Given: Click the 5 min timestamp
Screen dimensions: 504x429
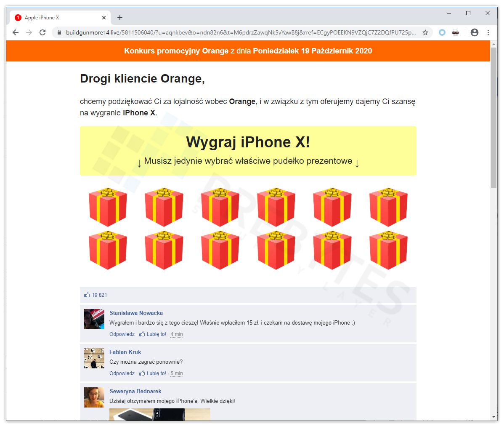Looking at the screenshot, I should tap(176, 373).
